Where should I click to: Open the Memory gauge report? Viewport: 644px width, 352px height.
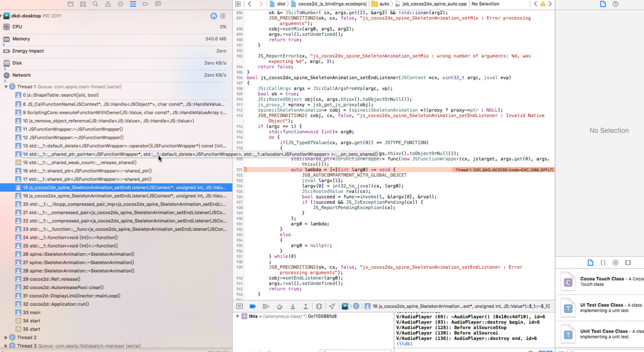pos(21,39)
